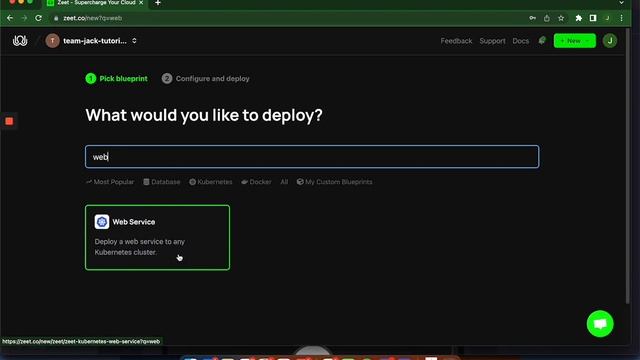Open the Docs link

[520, 41]
